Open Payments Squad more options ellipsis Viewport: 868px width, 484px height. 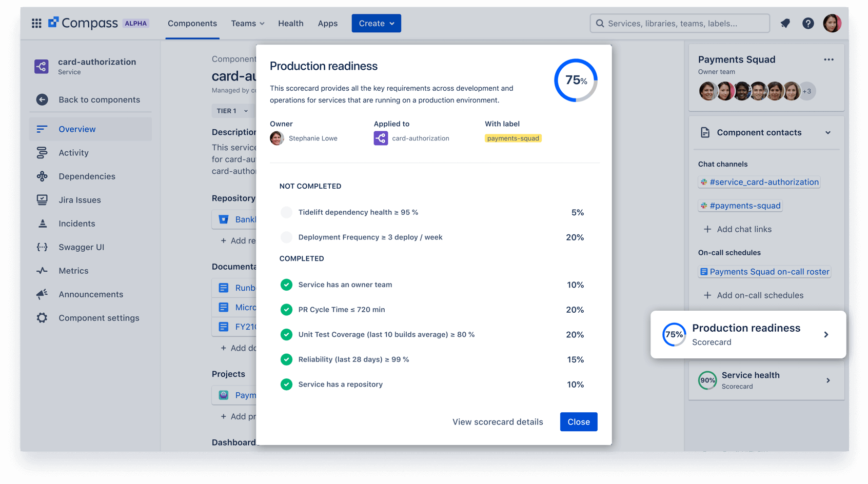point(828,59)
